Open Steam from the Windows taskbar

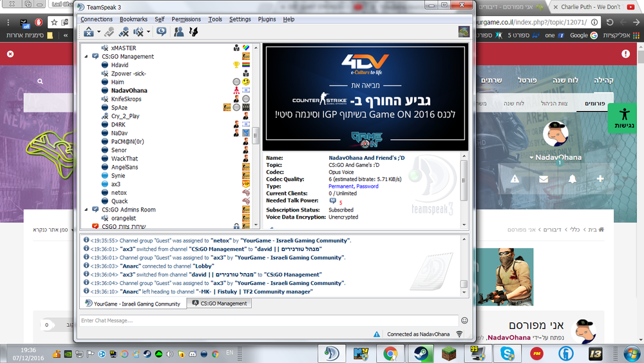tap(422, 353)
